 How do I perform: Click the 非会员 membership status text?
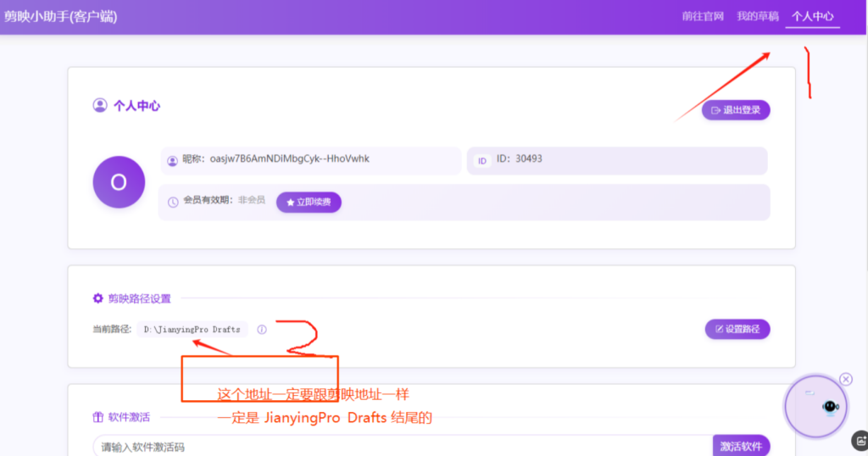252,200
